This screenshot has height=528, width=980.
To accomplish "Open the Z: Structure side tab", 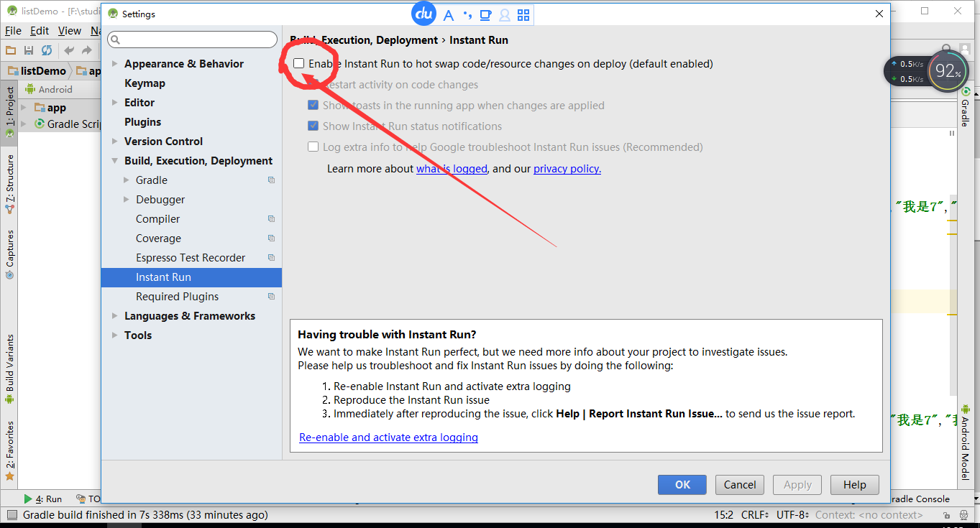I will (10, 184).
